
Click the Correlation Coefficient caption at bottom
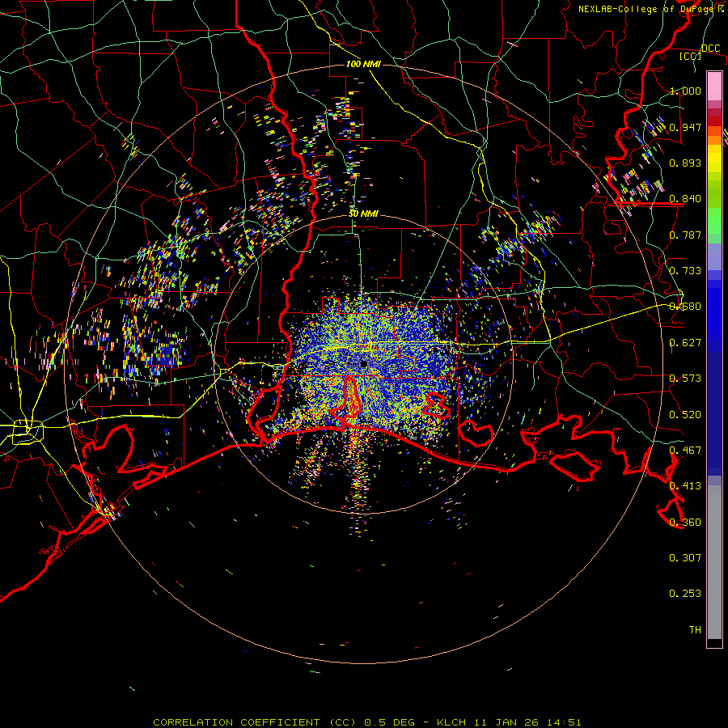(x=366, y=722)
